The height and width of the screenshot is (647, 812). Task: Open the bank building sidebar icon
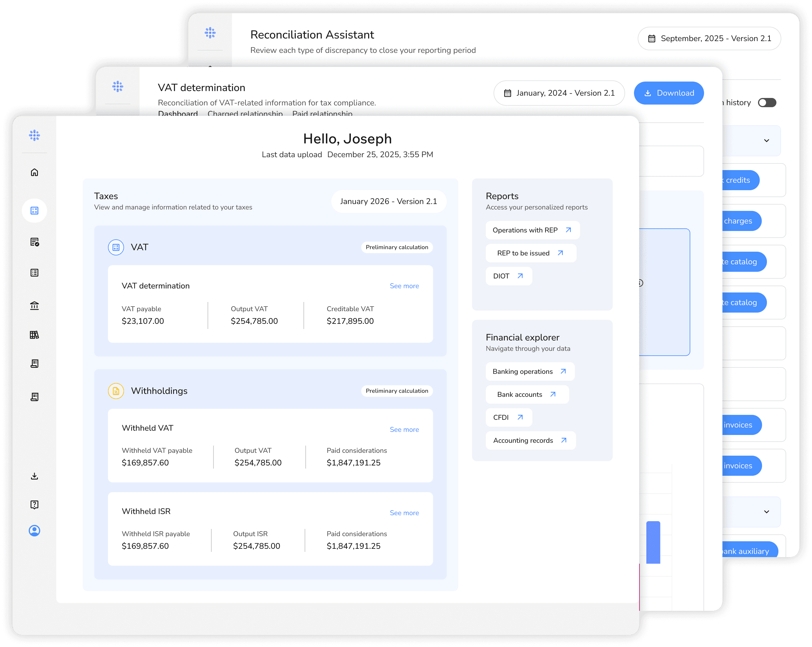34,305
